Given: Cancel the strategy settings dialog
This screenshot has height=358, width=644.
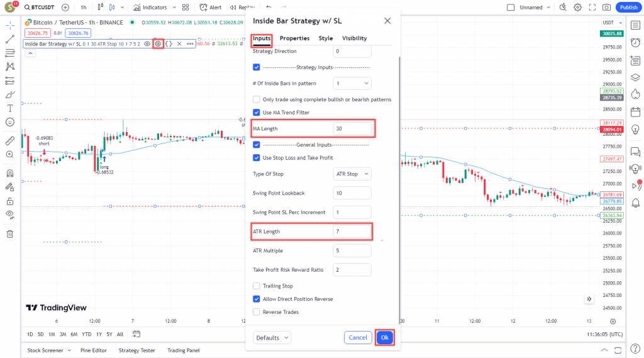Looking at the screenshot, I should [x=358, y=337].
